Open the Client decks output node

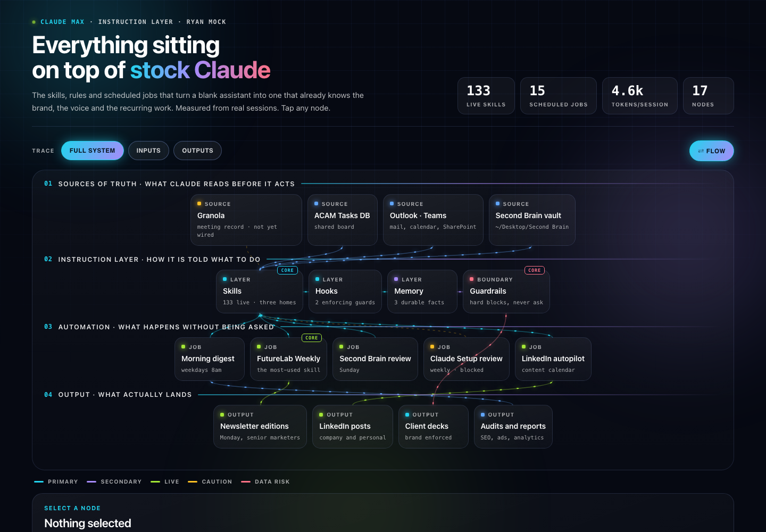434,427
